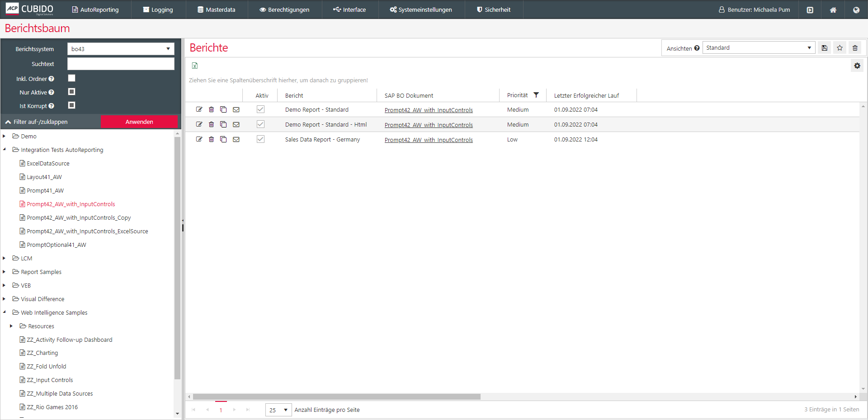
Task: Open Prompt42 link in Sales Data Report row
Action: tap(429, 140)
